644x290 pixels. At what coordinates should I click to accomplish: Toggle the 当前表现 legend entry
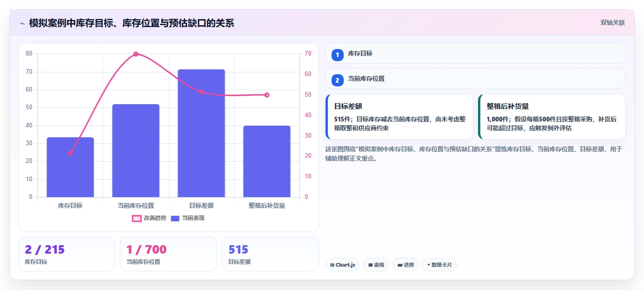187,218
